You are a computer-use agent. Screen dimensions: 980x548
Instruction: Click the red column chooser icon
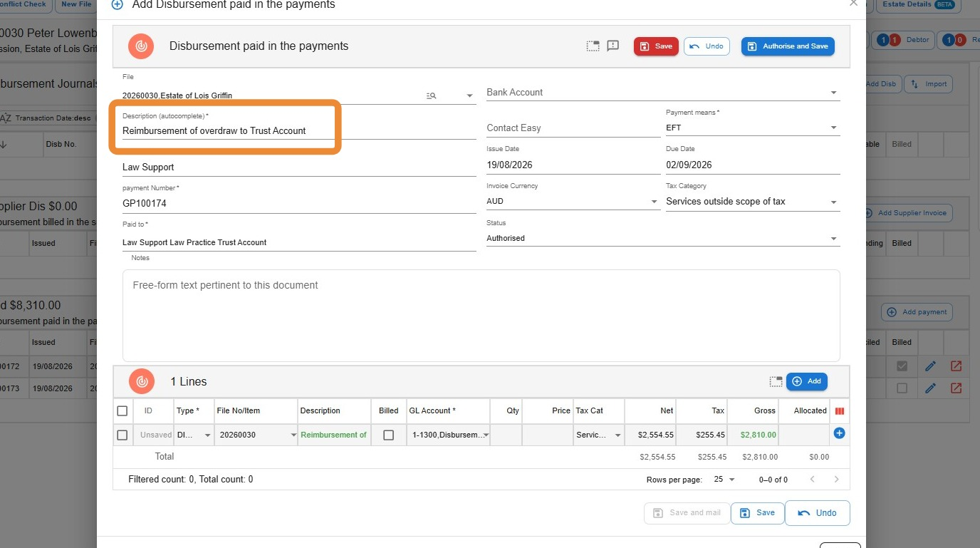pos(840,411)
